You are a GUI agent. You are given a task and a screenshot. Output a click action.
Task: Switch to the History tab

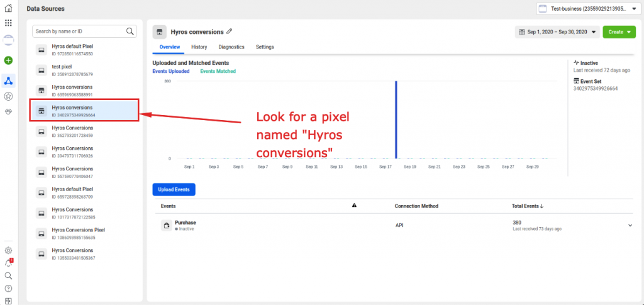tap(199, 47)
